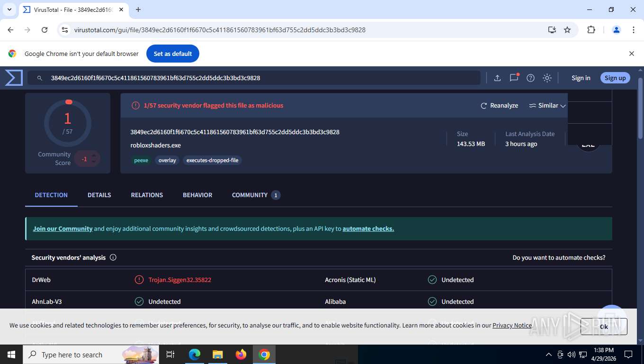This screenshot has width=644, height=364.
Task: Open the automate checks link
Action: [368, 228]
